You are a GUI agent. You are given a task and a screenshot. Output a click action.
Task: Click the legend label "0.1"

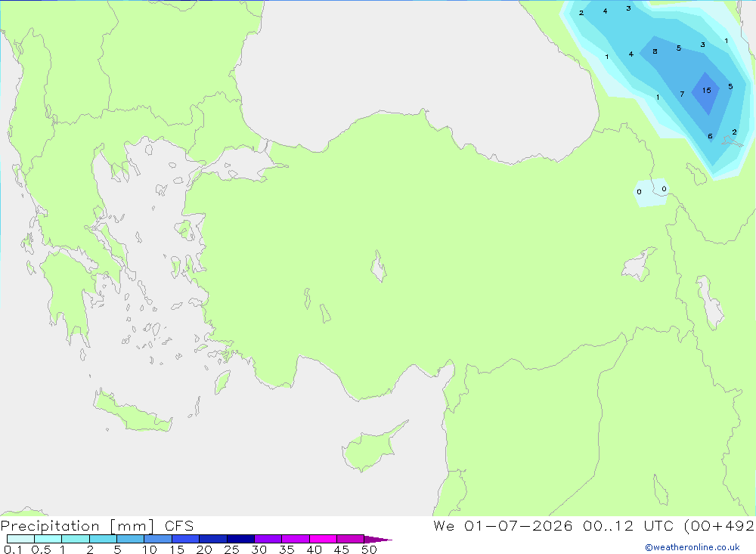(x=13, y=549)
